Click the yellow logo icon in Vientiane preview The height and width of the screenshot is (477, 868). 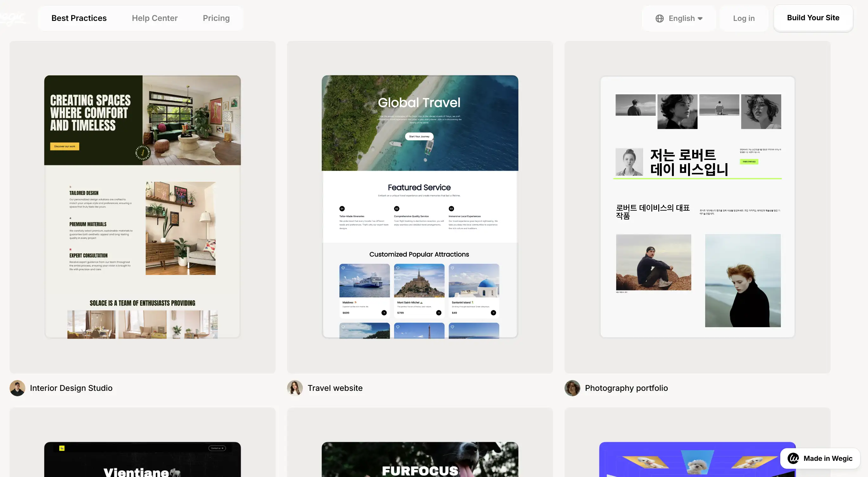(x=62, y=448)
